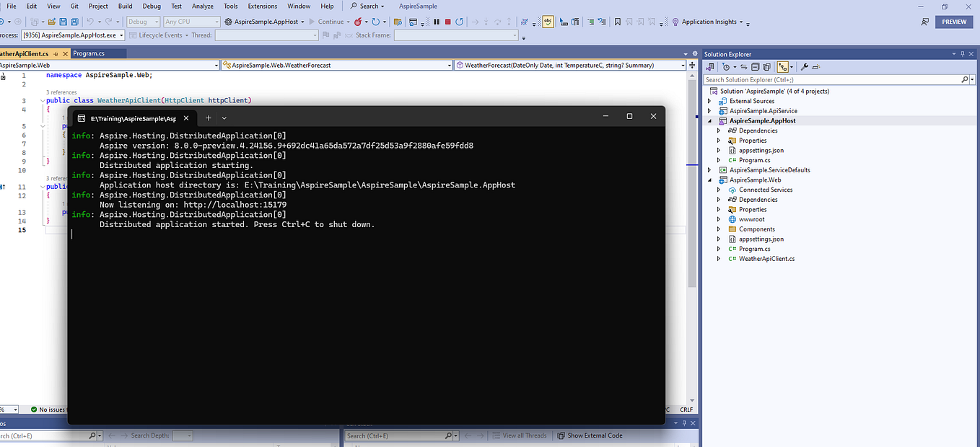Click the Step Over debugging icon
This screenshot has height=447, width=980.
coord(498,22)
